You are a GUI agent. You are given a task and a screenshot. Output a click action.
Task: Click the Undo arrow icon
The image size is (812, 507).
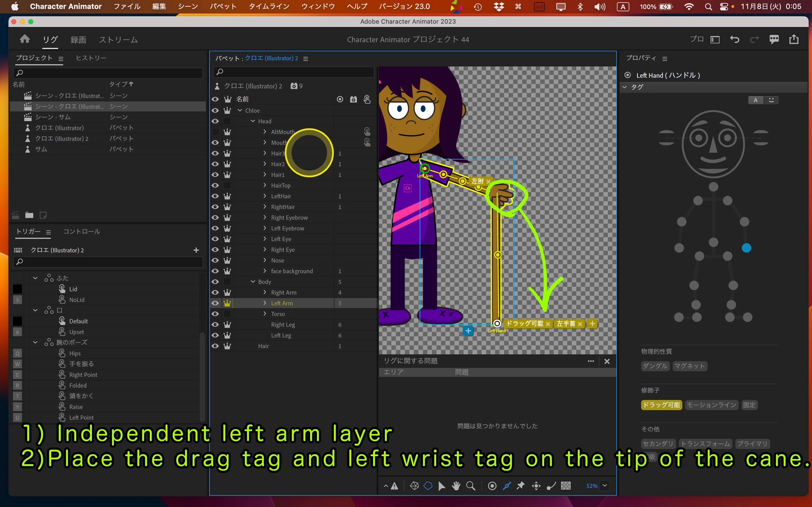(734, 39)
